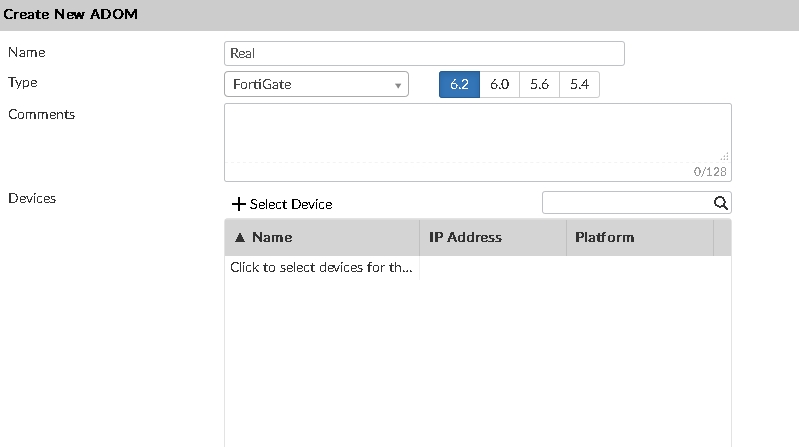Viewport: 799px width, 447px height.
Task: Sort devices by IP Address column
Action: [x=465, y=238]
